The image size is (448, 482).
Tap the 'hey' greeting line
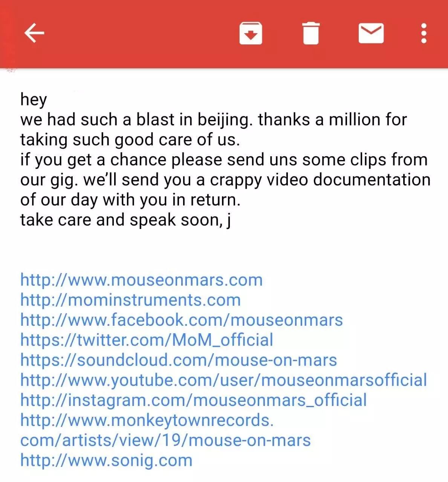[34, 100]
